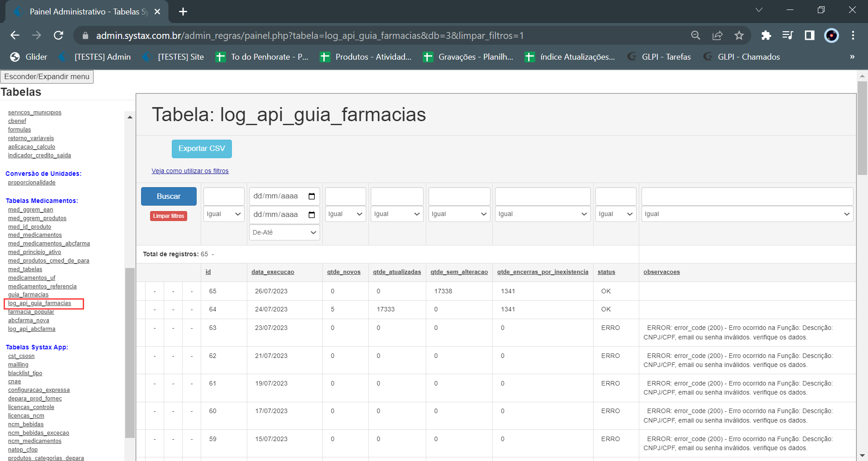Toggle the browser side panel icon

click(x=809, y=35)
